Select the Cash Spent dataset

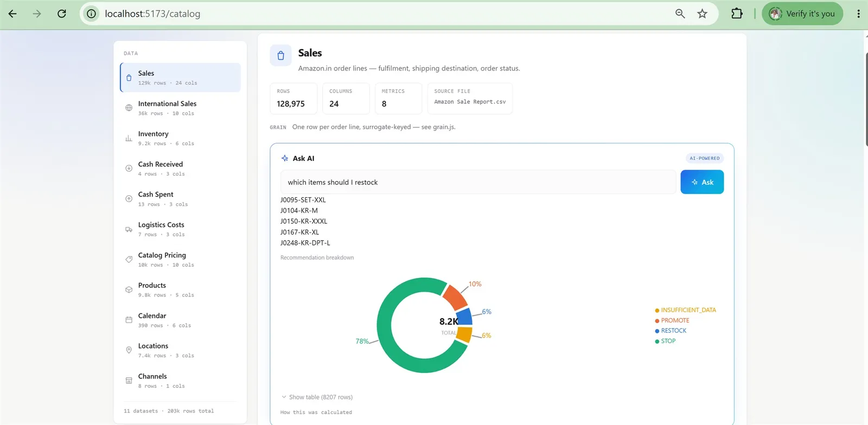pyautogui.click(x=180, y=198)
